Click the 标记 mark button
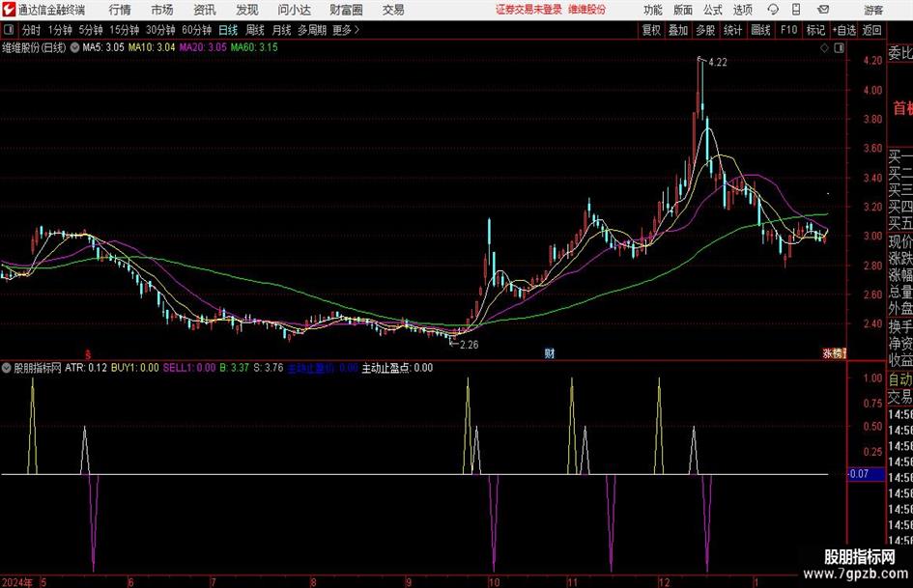The image size is (913, 588). [x=815, y=30]
